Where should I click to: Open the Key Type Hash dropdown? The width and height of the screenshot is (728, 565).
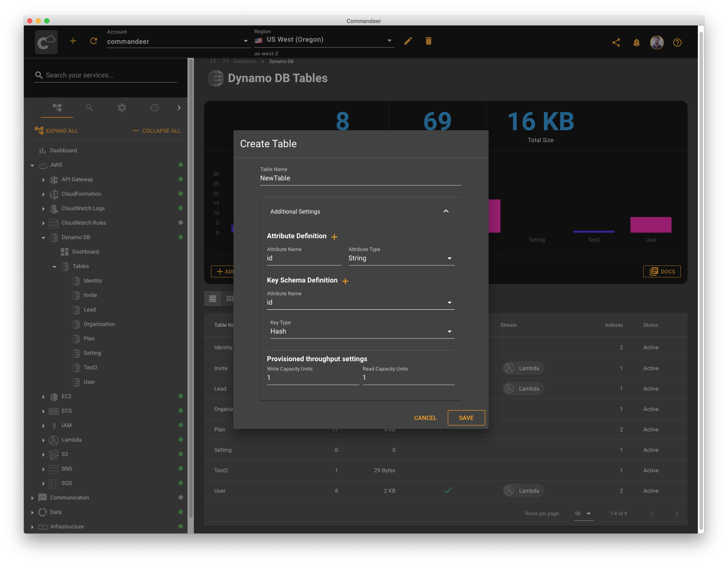pos(362,331)
